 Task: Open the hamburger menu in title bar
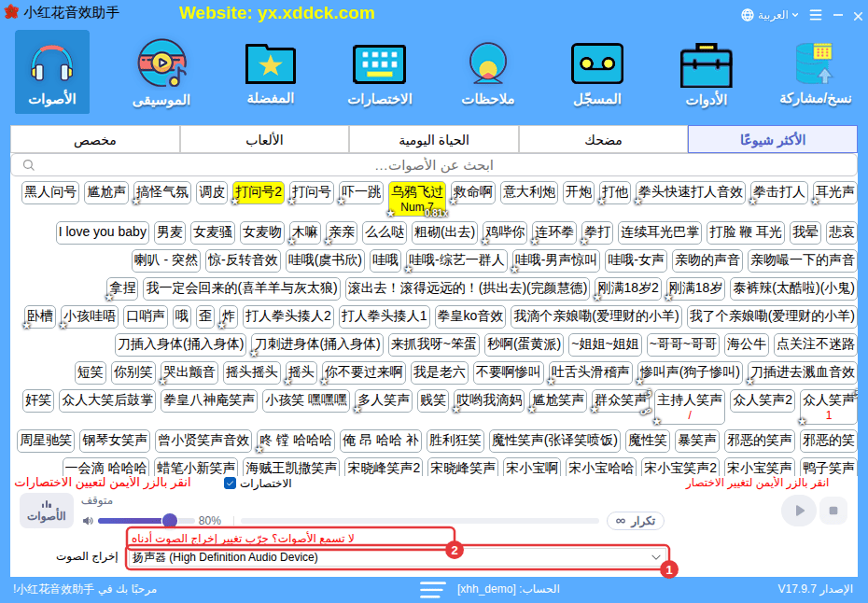[x=816, y=15]
